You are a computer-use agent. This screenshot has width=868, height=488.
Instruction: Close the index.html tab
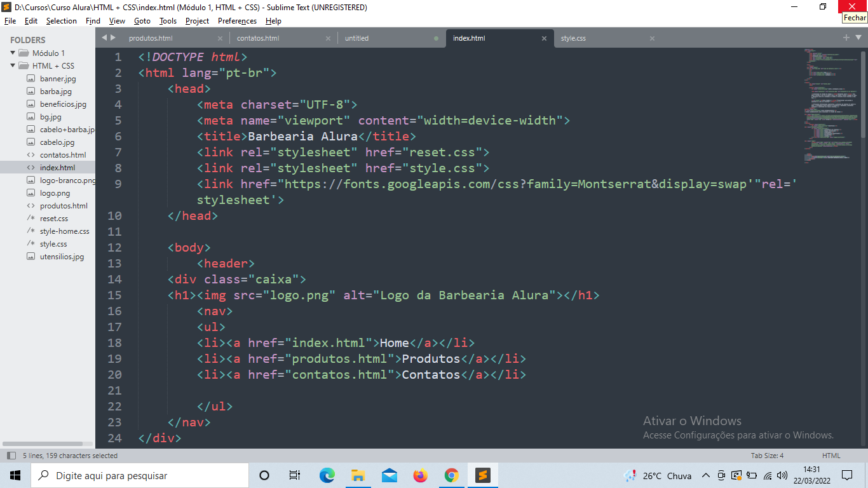pyautogui.click(x=544, y=38)
